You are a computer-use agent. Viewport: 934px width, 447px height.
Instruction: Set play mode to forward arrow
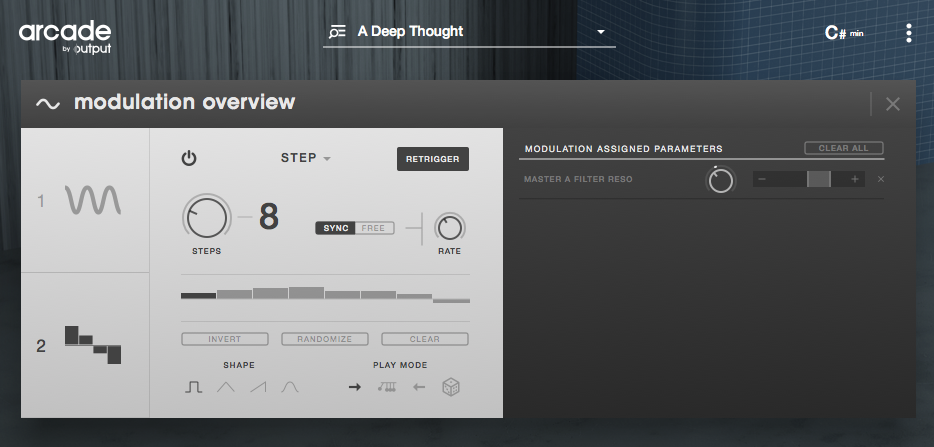355,387
